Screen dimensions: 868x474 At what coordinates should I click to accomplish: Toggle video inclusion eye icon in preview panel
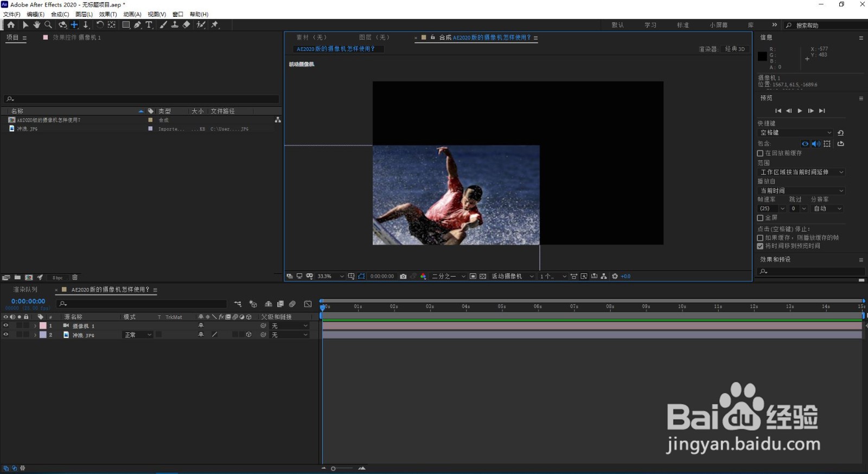(x=805, y=144)
